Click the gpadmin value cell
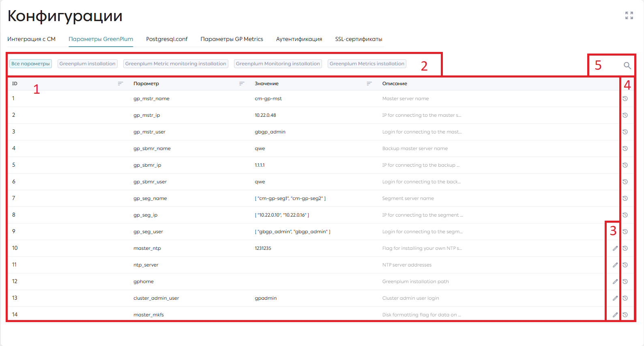The width and height of the screenshot is (644, 346). (x=266, y=298)
